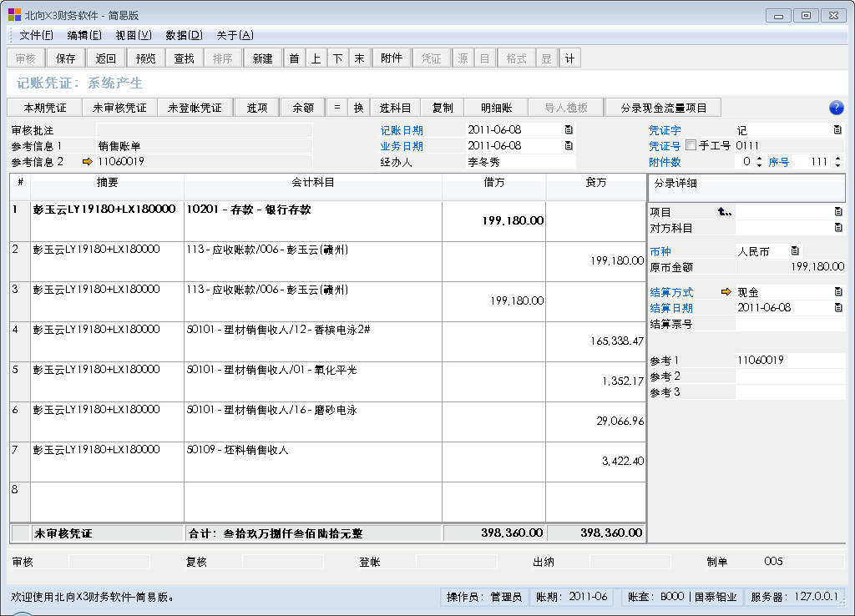Click the 审核批注 input field

tap(205, 130)
